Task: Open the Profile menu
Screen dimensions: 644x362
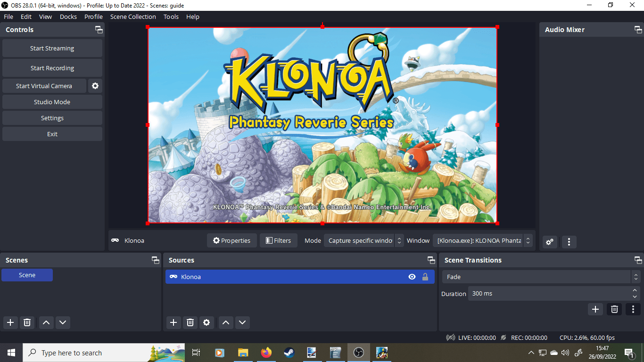Action: point(93,16)
